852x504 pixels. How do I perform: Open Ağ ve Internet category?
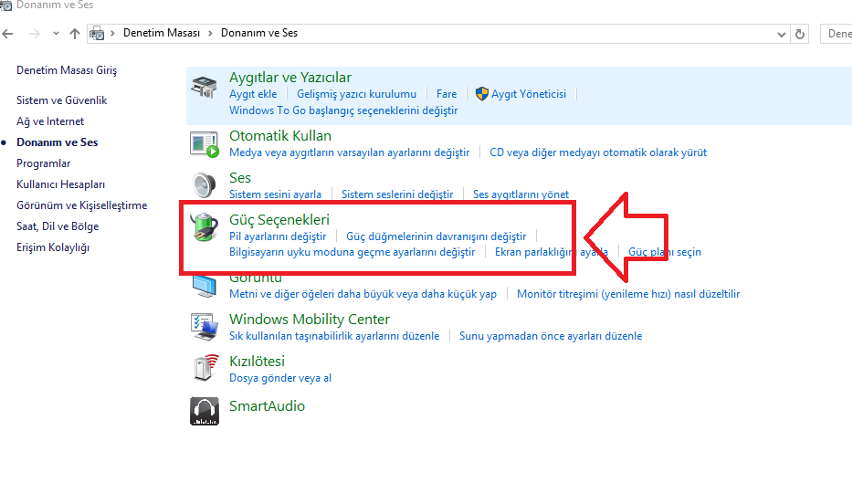click(50, 121)
